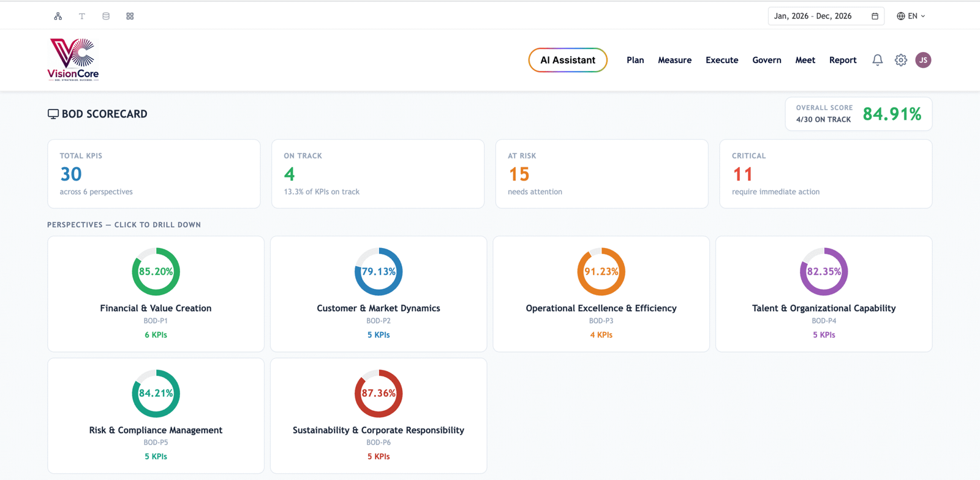Open the settings gear
The height and width of the screenshot is (480, 980).
click(900, 60)
